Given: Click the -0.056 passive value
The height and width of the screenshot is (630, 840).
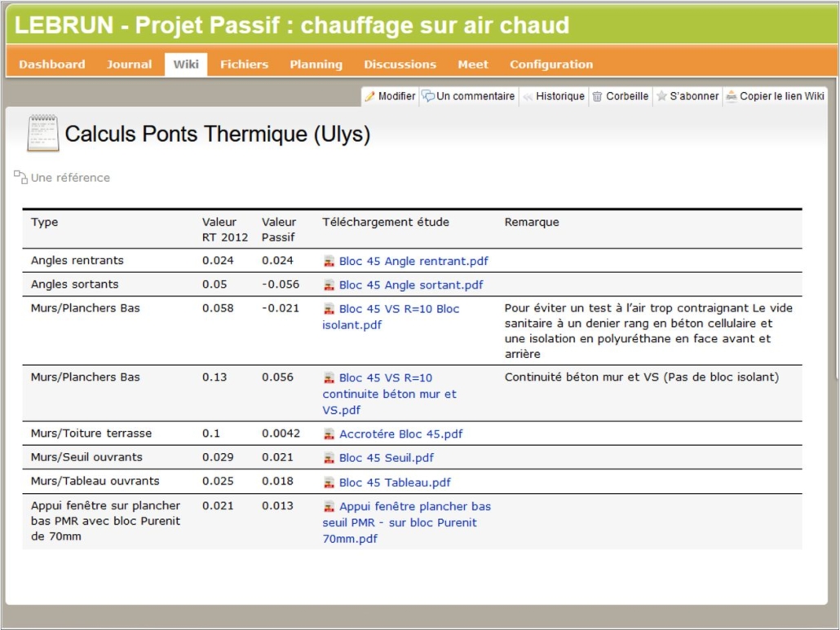Looking at the screenshot, I should (x=281, y=284).
